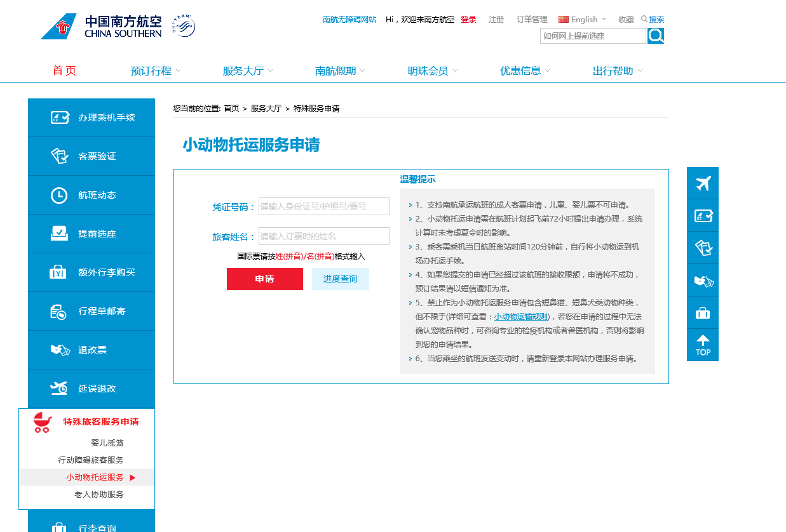Viewport: 786px width, 532px height.
Task: Click the airplane icon in right floating bar
Action: click(x=703, y=183)
